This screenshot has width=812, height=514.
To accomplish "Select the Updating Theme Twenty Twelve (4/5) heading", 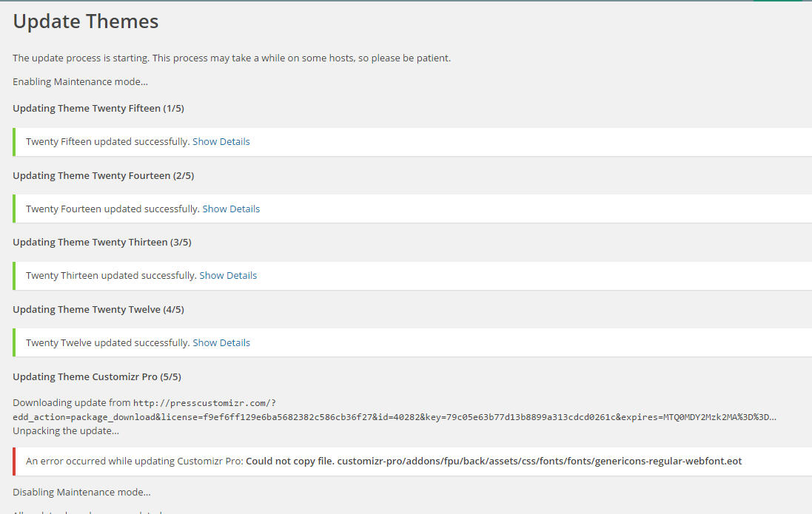I will coord(98,309).
